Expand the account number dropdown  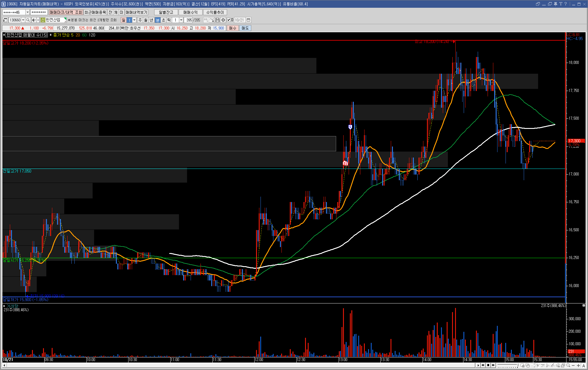pyautogui.click(x=27, y=12)
